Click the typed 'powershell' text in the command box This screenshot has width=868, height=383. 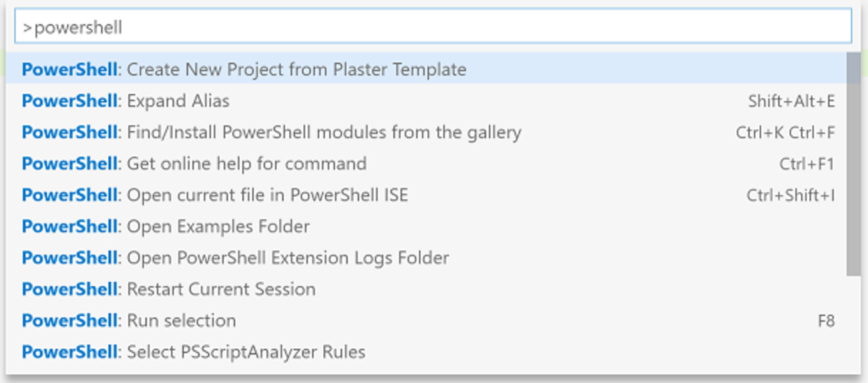tap(78, 27)
